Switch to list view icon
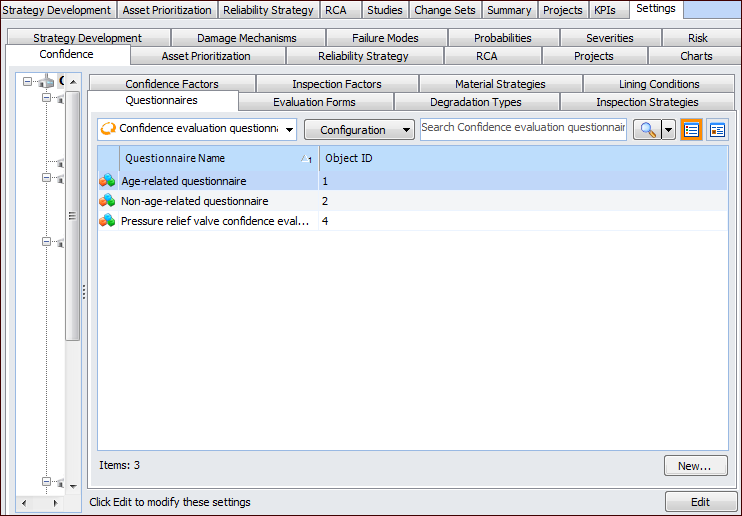 pyautogui.click(x=691, y=130)
